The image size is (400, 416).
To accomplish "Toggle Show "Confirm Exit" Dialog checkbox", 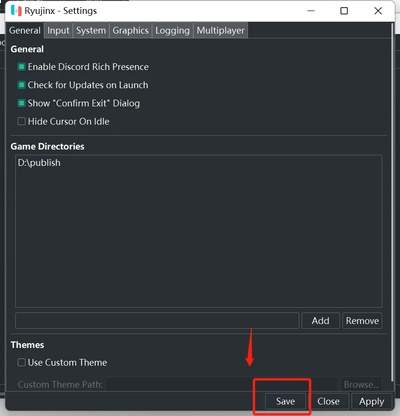I will point(21,103).
